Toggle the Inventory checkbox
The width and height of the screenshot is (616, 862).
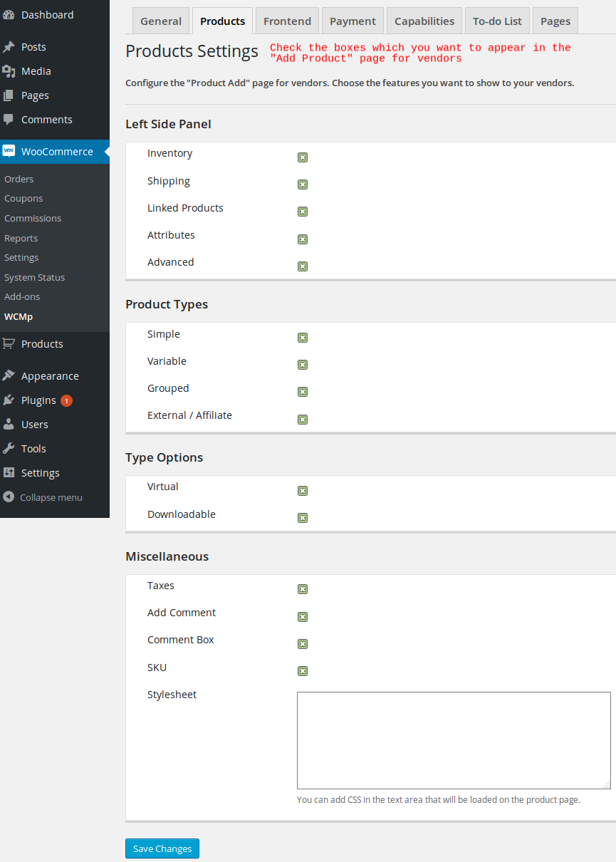303,157
